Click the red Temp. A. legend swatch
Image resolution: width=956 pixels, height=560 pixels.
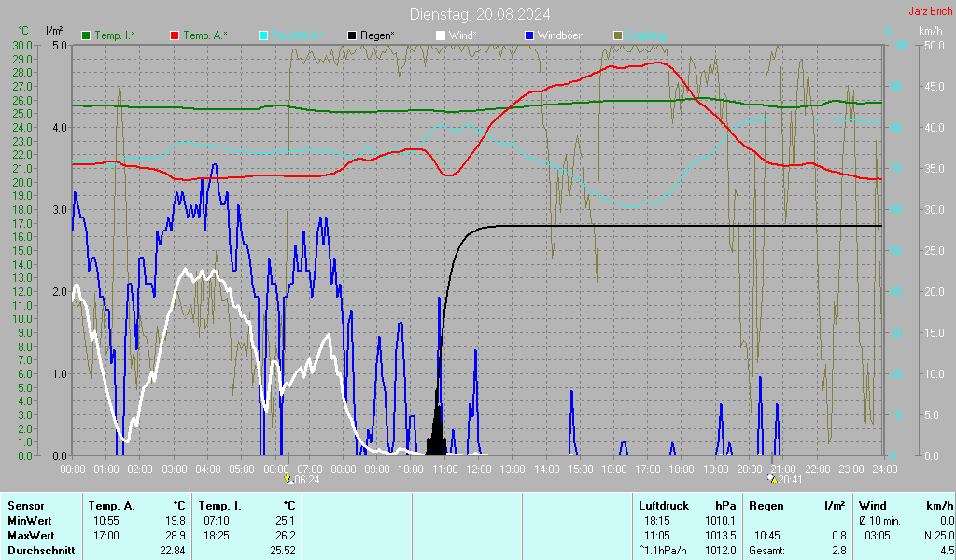175,35
